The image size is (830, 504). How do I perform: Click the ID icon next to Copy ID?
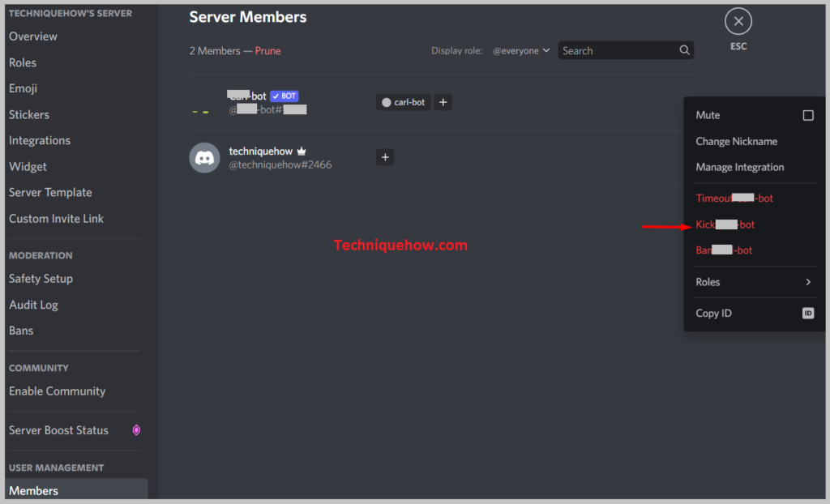808,314
